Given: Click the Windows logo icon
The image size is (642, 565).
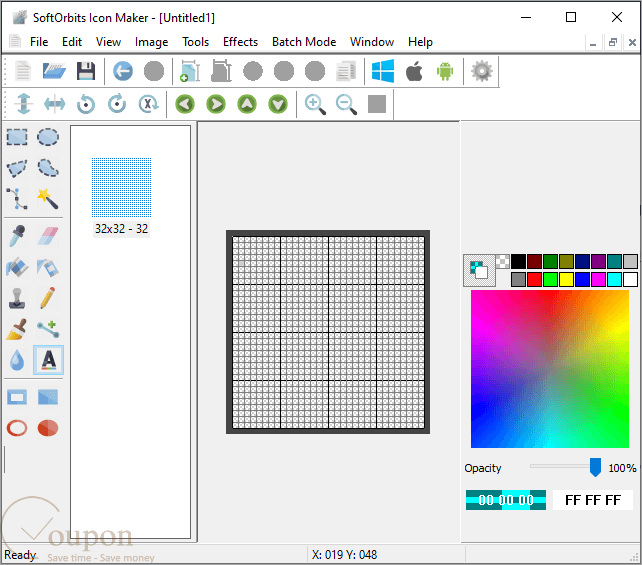Looking at the screenshot, I should tap(383, 71).
